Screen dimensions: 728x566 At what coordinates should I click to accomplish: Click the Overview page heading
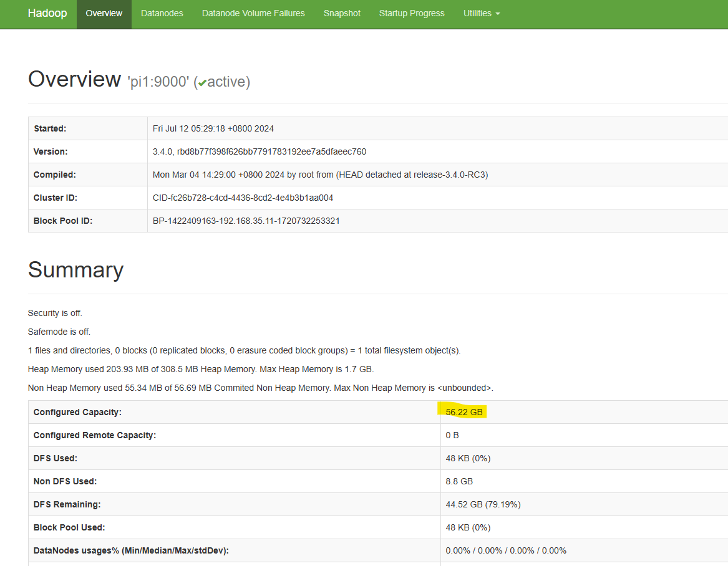click(74, 79)
